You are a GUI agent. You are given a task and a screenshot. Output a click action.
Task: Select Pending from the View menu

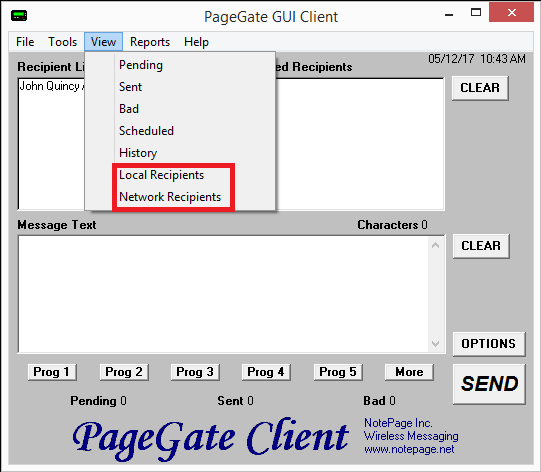[x=180, y=65]
